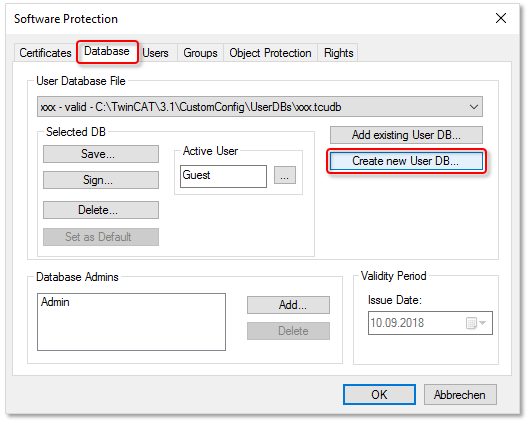Open the Users tab
Viewport: 529px width, 424px height.
pyautogui.click(x=155, y=53)
